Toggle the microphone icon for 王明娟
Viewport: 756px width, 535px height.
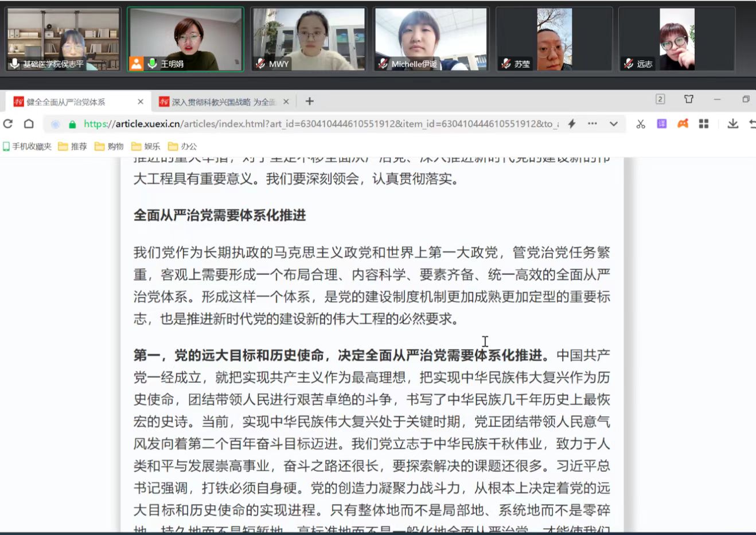[153, 64]
